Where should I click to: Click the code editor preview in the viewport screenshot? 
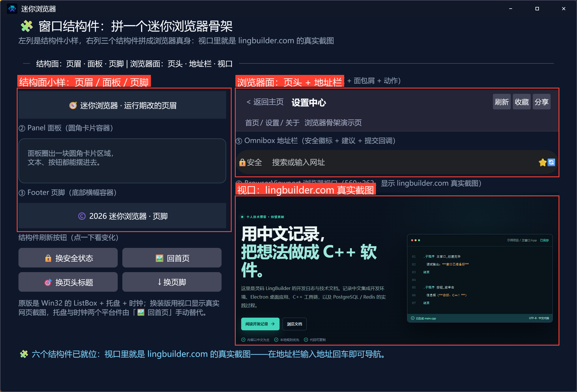click(x=480, y=278)
